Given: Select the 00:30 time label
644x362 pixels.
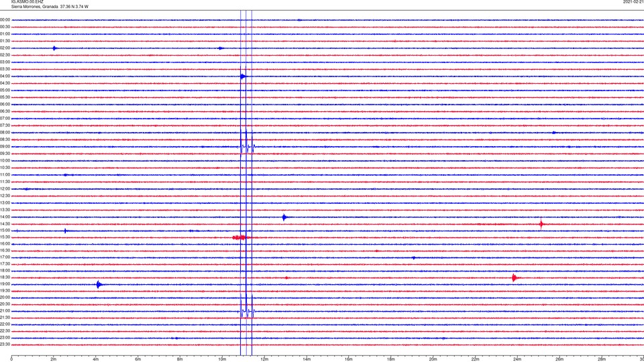Looking at the screenshot, I should click(x=5, y=27).
